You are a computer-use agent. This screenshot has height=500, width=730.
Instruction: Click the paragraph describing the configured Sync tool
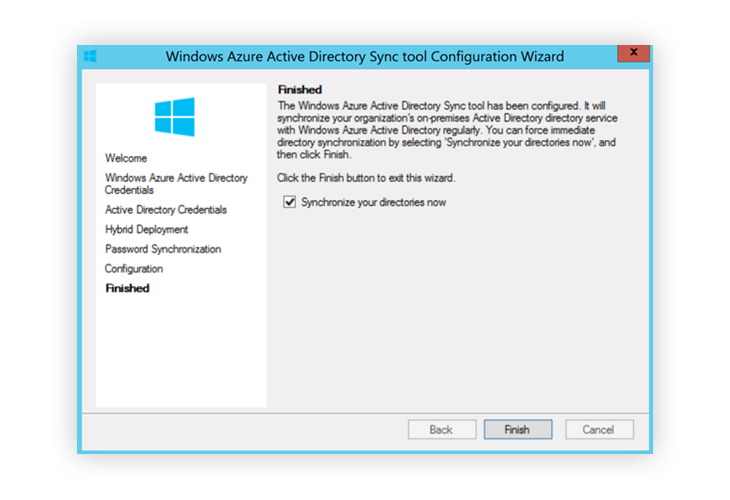click(447, 130)
